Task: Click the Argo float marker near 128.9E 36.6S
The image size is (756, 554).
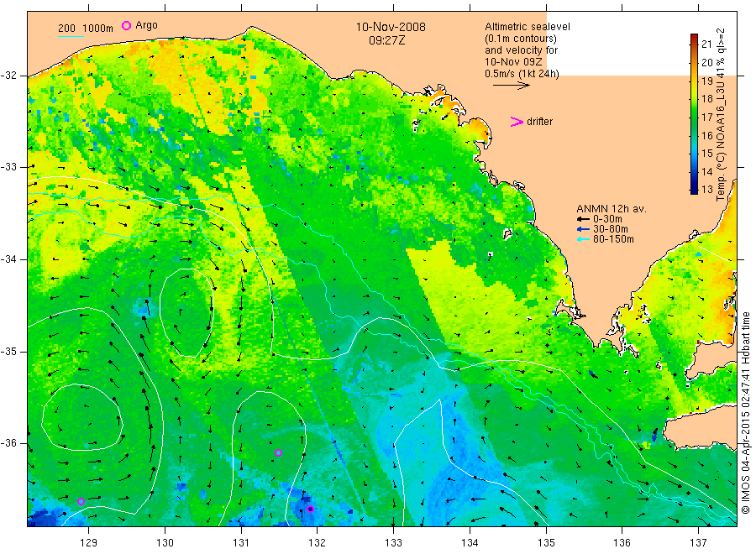Action: (81, 501)
